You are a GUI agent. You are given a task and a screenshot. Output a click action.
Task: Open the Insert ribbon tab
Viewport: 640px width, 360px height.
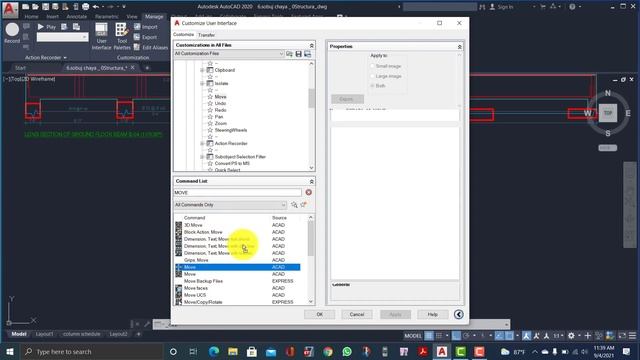pyautogui.click(x=52, y=17)
